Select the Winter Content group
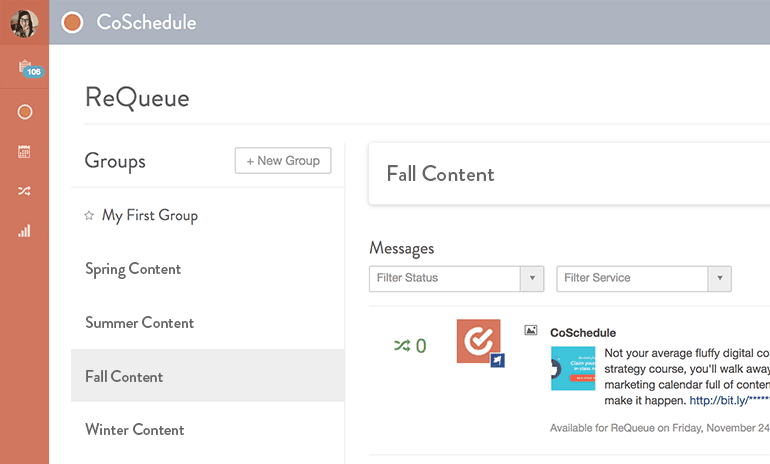 tap(208, 430)
